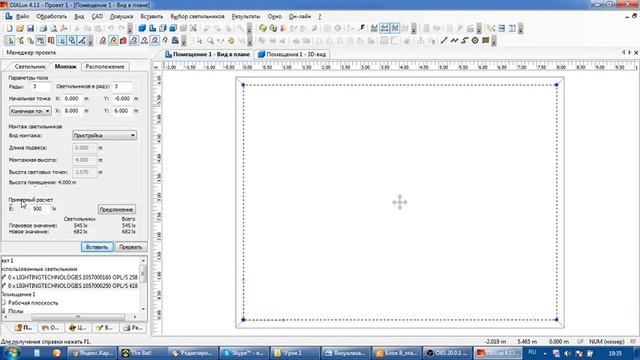Activate the magnifier zoom tool
640x360 pixels.
pyautogui.click(x=210, y=40)
